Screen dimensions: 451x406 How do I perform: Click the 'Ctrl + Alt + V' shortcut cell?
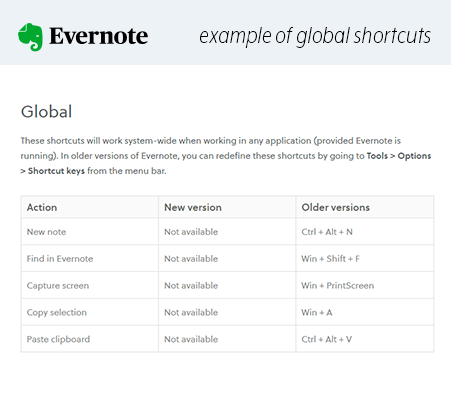point(365,339)
